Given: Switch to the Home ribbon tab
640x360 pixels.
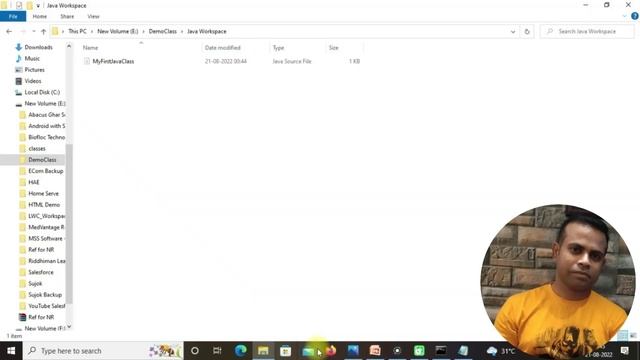Looking at the screenshot, I should coord(40,16).
